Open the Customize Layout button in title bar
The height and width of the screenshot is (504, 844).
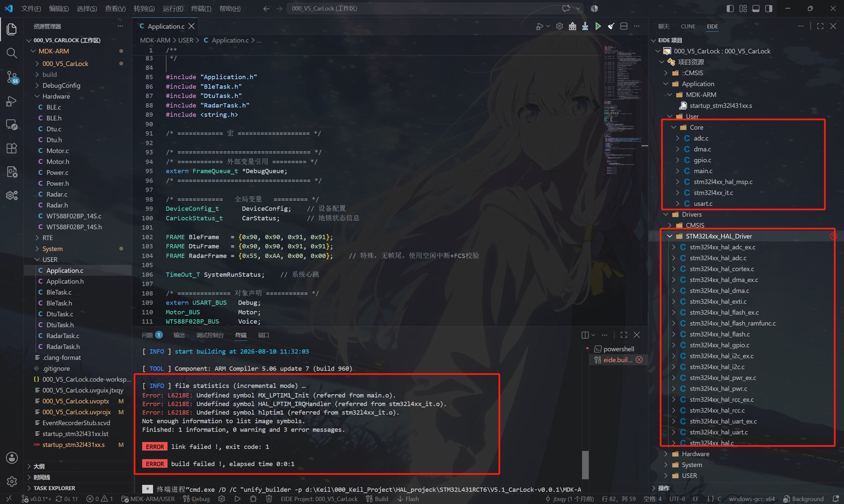(743, 9)
